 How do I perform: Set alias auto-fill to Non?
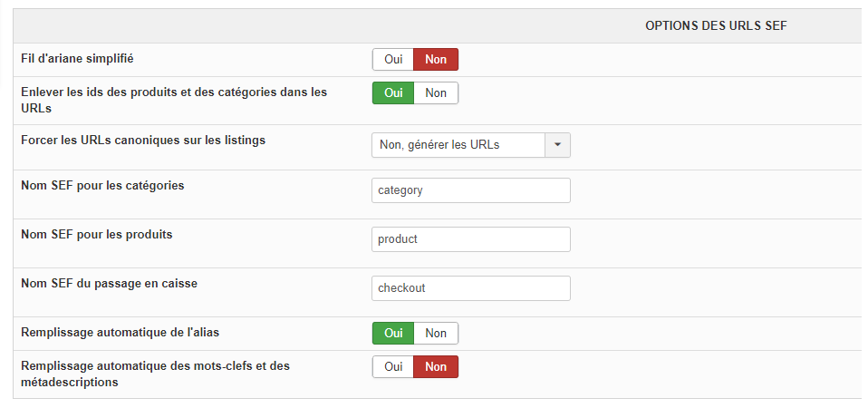coord(436,334)
